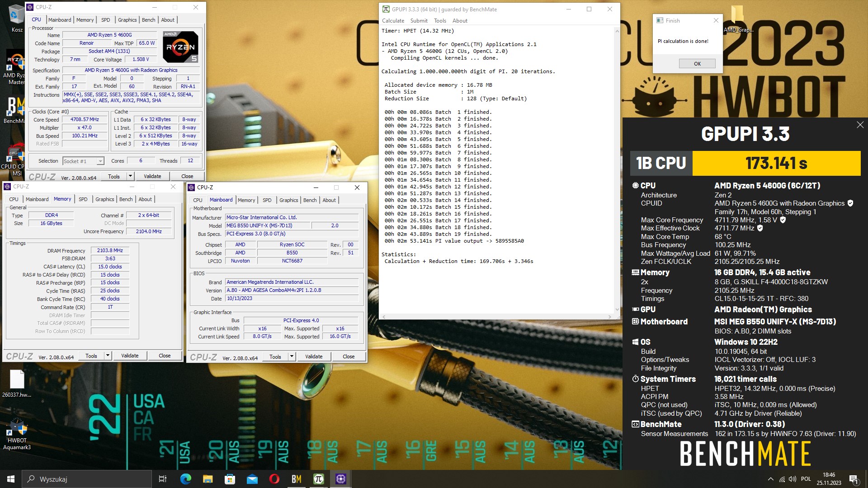Close the BenchMate result overlay panel
Screen dimensions: 868x488
click(x=860, y=125)
